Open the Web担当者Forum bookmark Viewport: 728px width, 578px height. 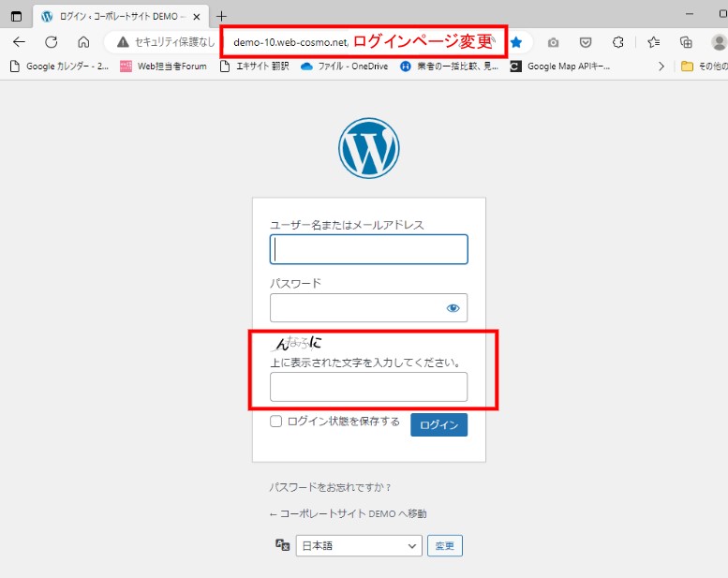(163, 67)
